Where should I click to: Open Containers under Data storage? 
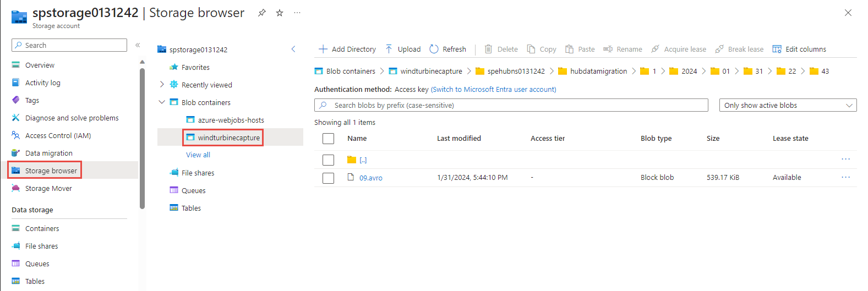pyautogui.click(x=42, y=228)
